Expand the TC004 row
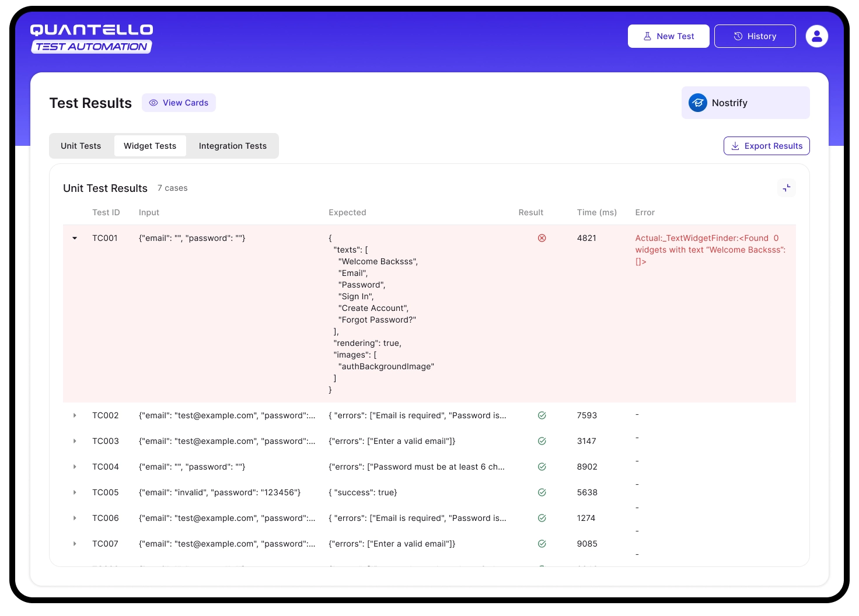The width and height of the screenshot is (859, 616). [x=75, y=467]
